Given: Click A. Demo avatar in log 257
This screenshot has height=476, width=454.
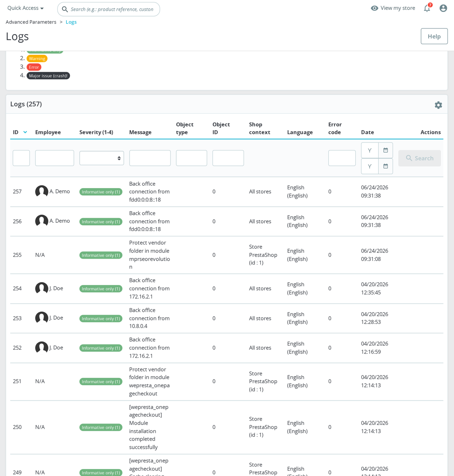Looking at the screenshot, I should coord(42,191).
